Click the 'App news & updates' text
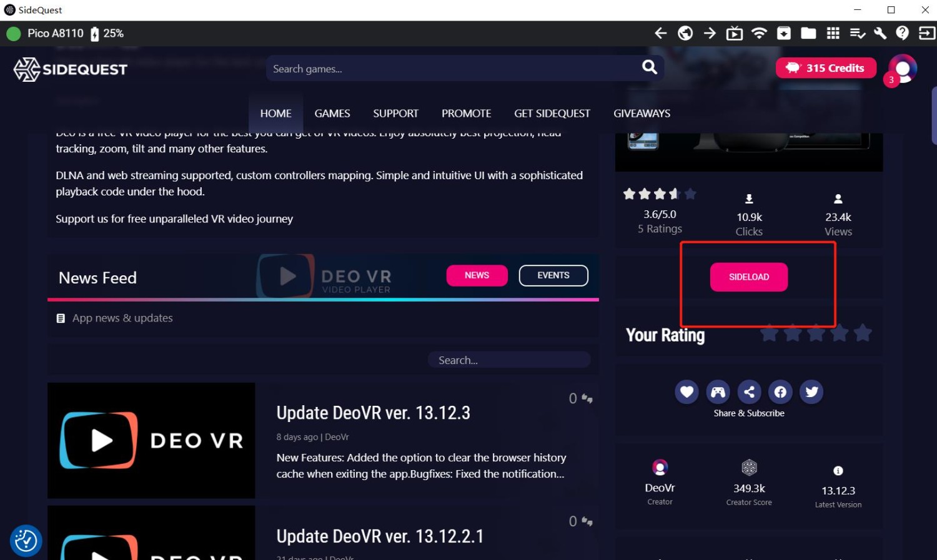Image resolution: width=937 pixels, height=560 pixels. (x=122, y=318)
